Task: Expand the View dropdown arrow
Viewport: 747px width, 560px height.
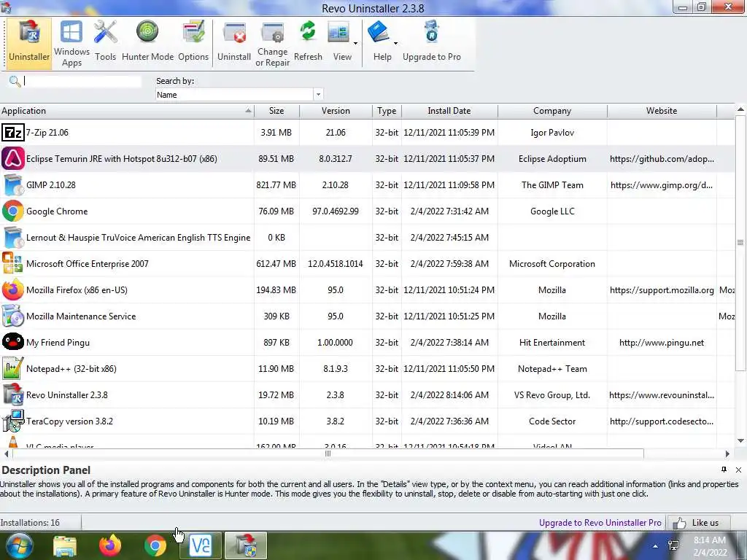Action: (355, 43)
